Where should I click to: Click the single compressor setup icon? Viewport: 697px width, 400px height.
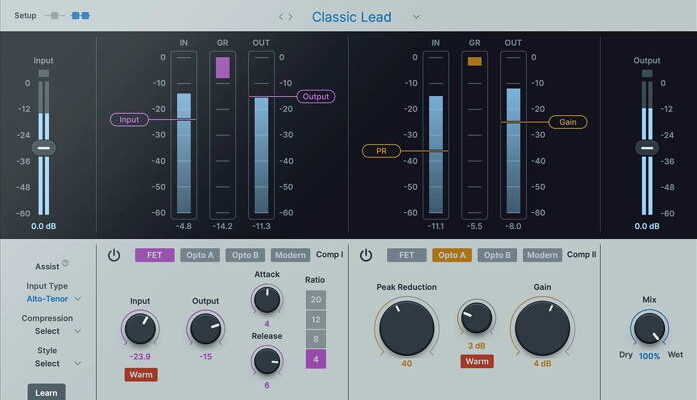pyautogui.click(x=54, y=16)
